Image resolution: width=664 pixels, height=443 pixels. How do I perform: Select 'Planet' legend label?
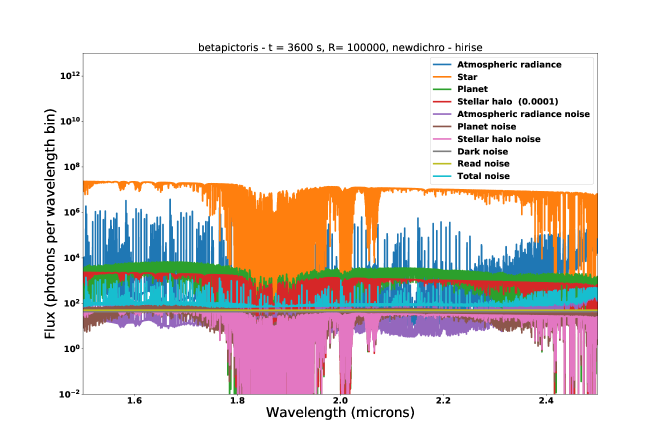click(x=473, y=89)
